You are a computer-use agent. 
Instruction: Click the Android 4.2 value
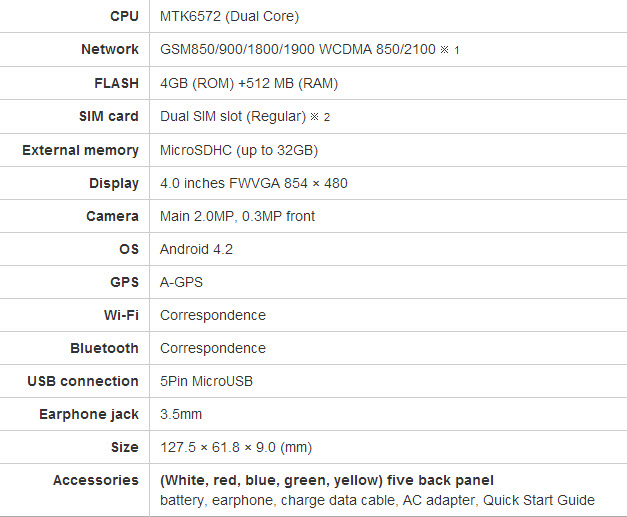pyautogui.click(x=196, y=249)
